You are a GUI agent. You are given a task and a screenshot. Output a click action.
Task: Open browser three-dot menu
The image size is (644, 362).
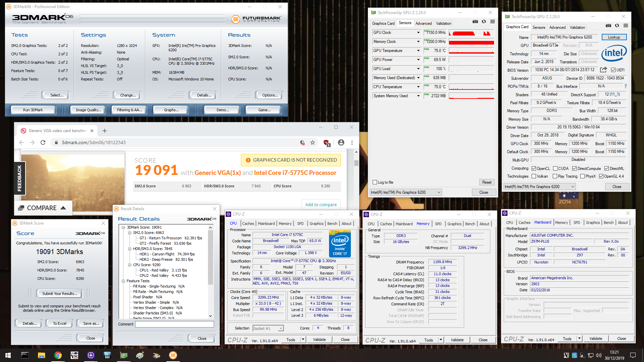[352, 142]
